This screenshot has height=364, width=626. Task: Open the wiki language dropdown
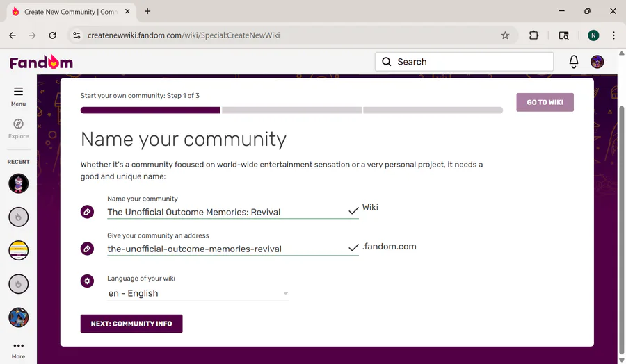click(198, 293)
